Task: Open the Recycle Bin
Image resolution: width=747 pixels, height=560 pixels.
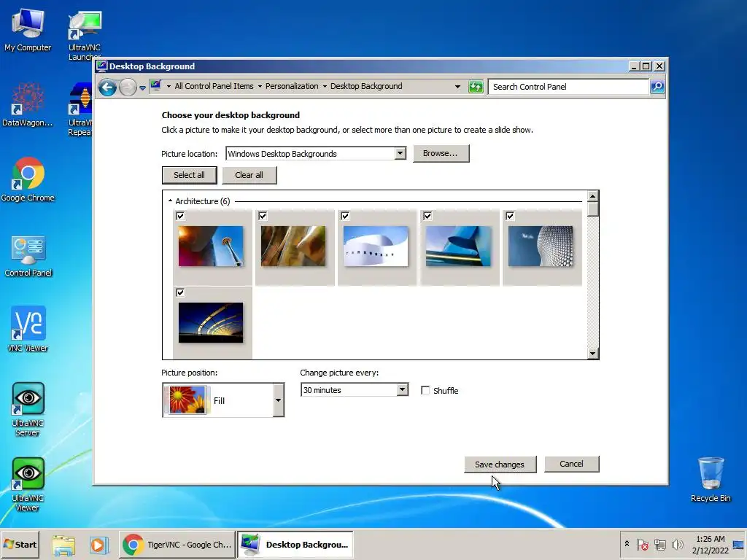Action: [x=711, y=480]
